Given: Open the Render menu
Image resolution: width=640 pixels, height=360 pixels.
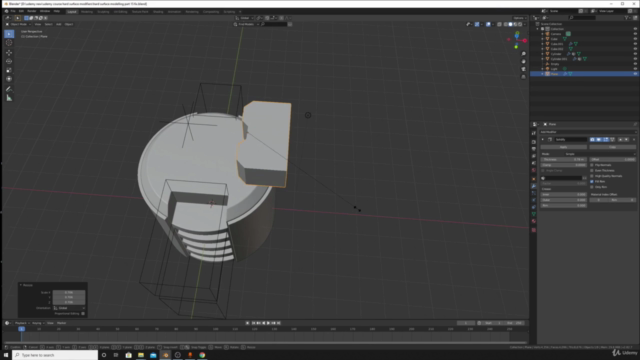Looking at the screenshot, I should click(x=32, y=11).
